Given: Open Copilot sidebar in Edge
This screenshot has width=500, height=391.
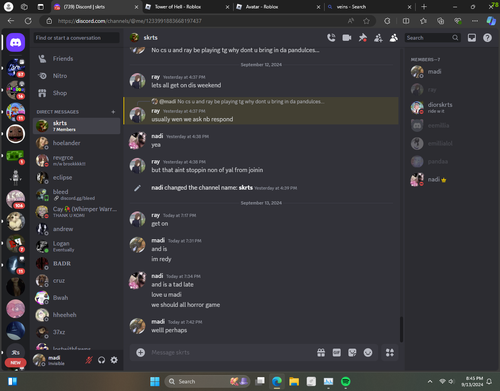Looking at the screenshot, I should point(491,21).
